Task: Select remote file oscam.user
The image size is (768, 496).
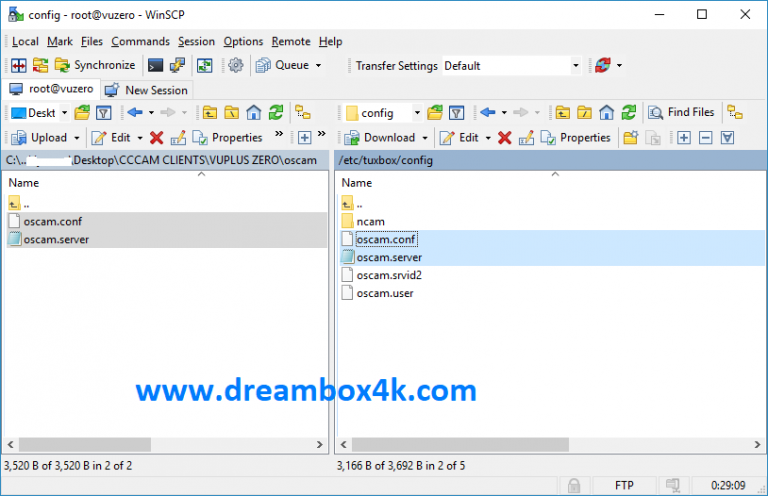Action: click(384, 293)
